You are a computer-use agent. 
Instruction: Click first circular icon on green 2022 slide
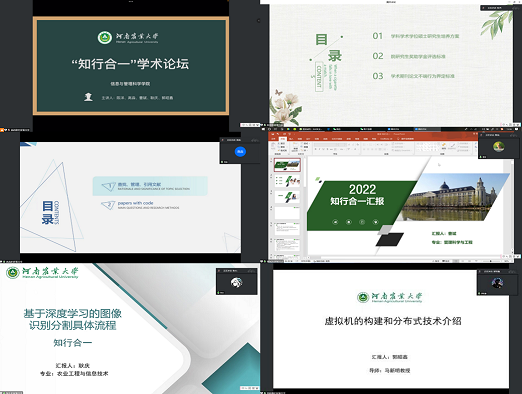coord(335,222)
